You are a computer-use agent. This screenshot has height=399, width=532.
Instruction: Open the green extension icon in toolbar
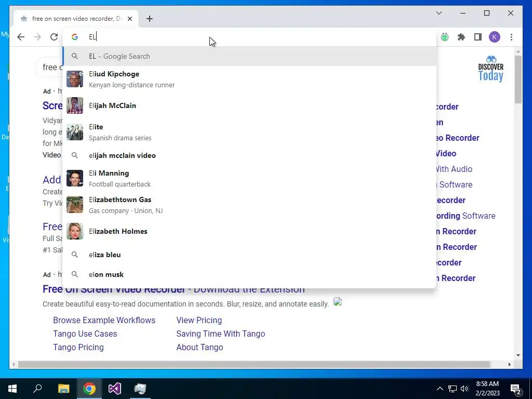445,37
